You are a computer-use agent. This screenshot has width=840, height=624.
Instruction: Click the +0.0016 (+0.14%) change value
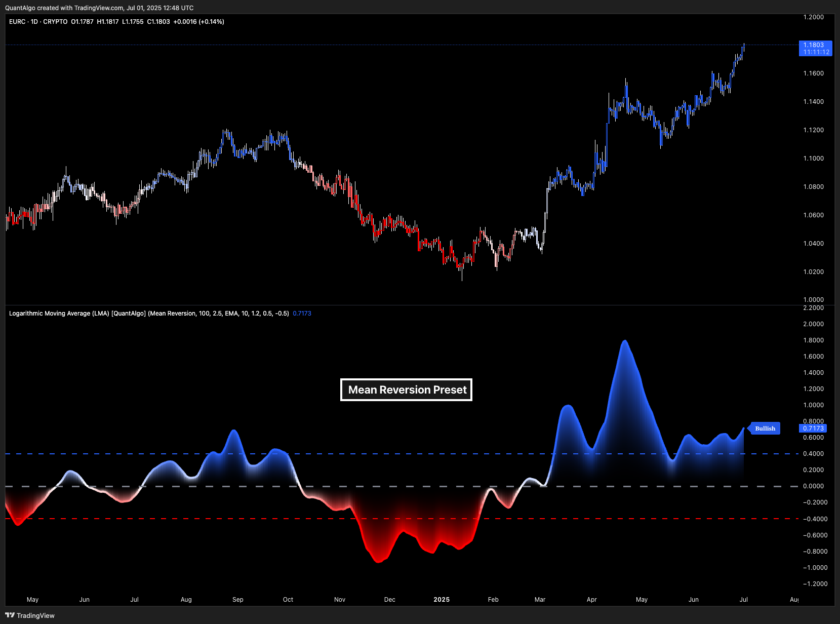[x=198, y=22]
